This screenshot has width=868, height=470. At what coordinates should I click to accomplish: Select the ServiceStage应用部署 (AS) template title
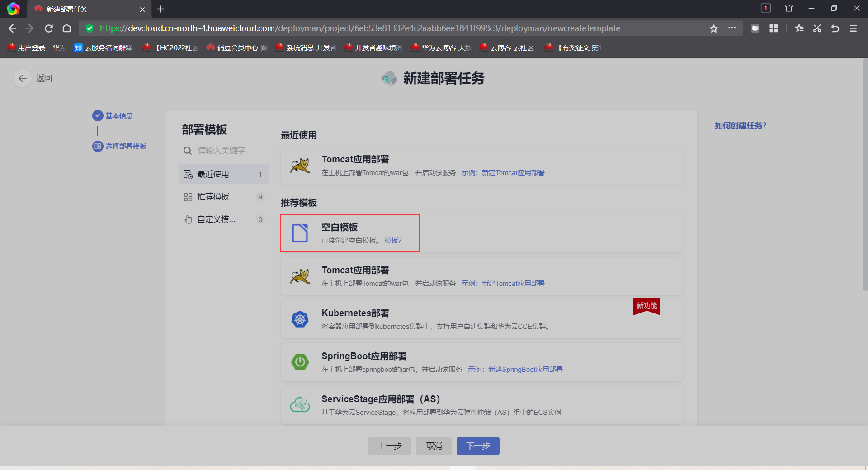click(x=381, y=399)
